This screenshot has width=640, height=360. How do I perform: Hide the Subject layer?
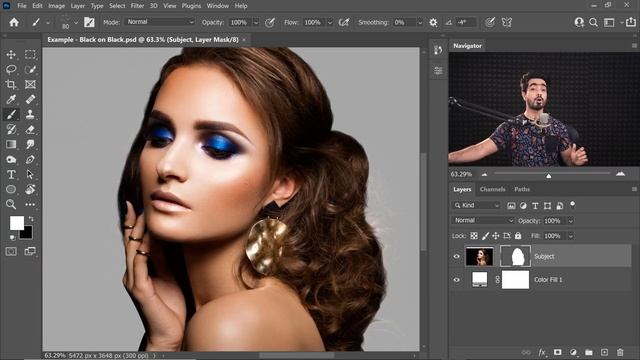(456, 256)
